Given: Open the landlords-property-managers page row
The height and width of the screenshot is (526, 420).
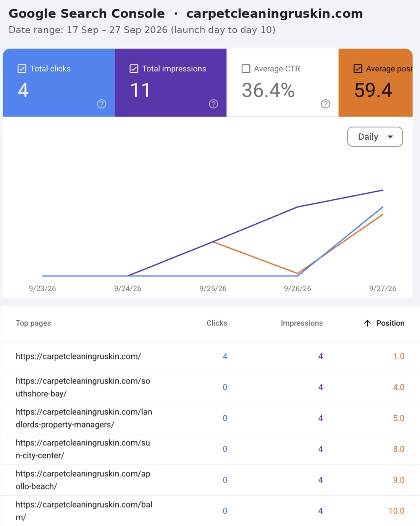Looking at the screenshot, I should [84, 418].
